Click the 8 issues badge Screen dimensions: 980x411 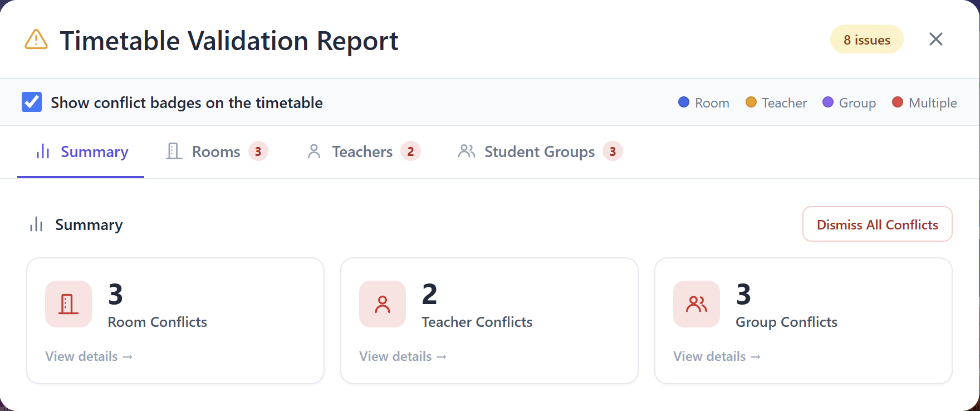866,40
